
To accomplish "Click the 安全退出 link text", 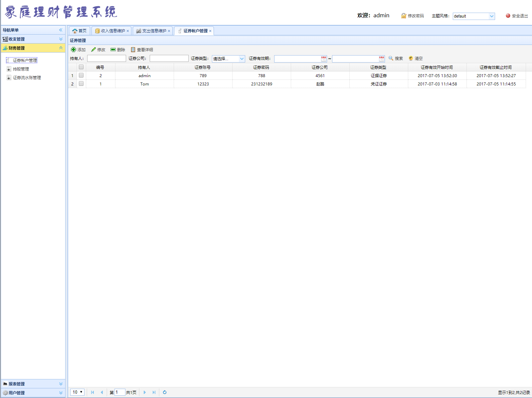I will click(x=520, y=16).
